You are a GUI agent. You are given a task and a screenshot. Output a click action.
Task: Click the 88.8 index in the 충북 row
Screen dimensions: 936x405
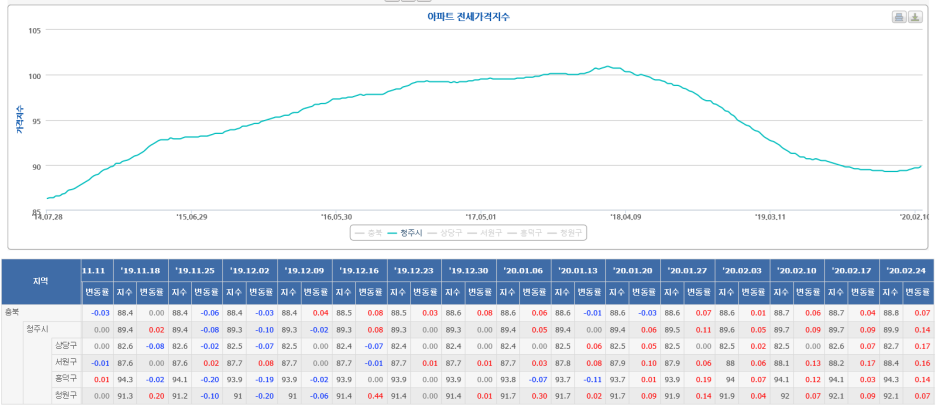pos(891,313)
